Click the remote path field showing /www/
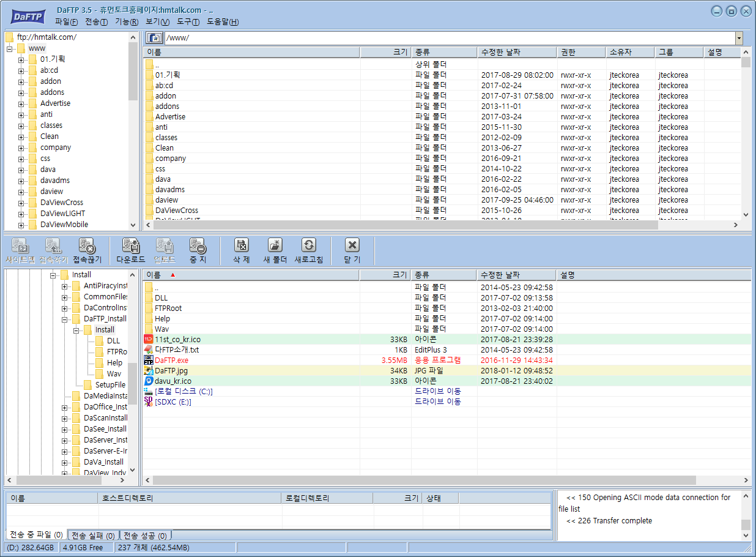The width and height of the screenshot is (756, 557). click(x=450, y=38)
